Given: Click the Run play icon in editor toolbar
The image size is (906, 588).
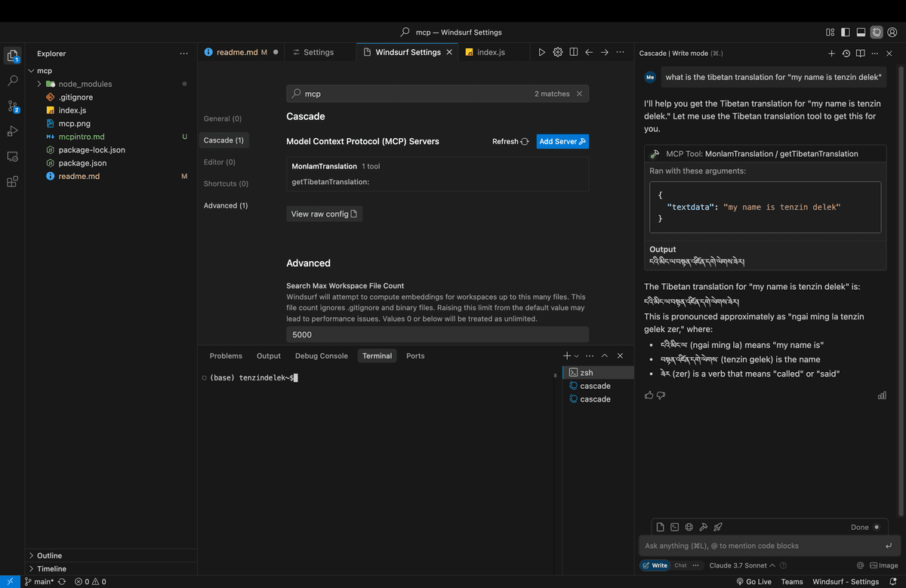Looking at the screenshot, I should click(541, 52).
